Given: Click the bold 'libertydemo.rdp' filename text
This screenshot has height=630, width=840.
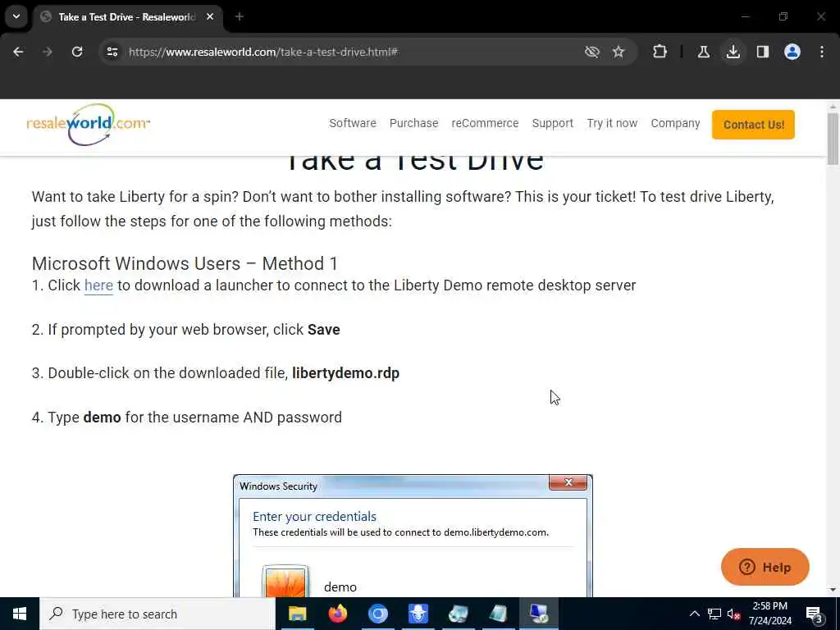Looking at the screenshot, I should click(x=345, y=373).
